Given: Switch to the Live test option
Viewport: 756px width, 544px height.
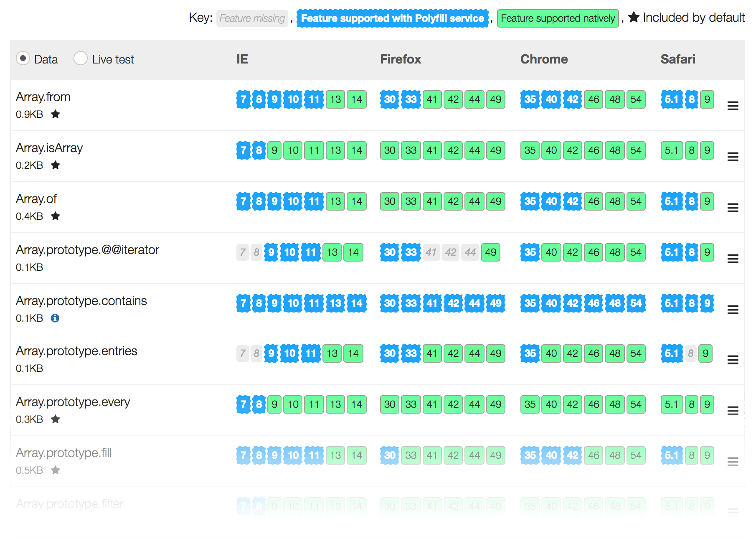Looking at the screenshot, I should point(81,58).
